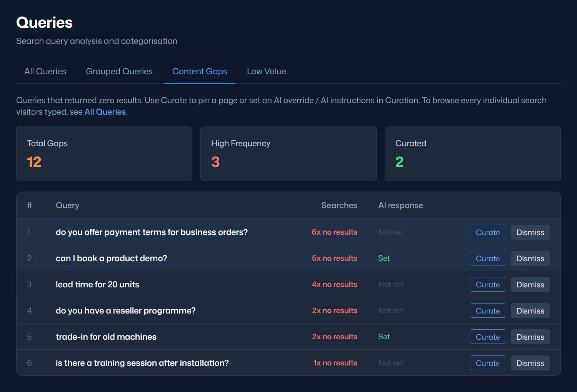Click the Queries page heading

pos(44,23)
